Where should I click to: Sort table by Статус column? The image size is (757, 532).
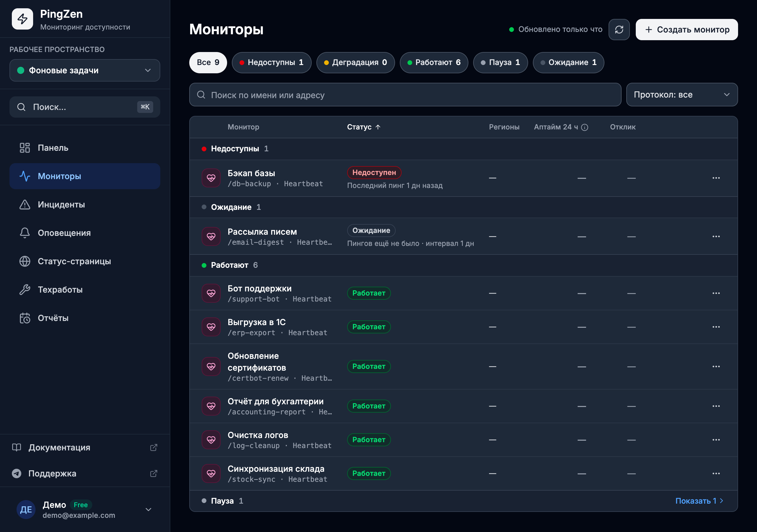pyautogui.click(x=364, y=127)
